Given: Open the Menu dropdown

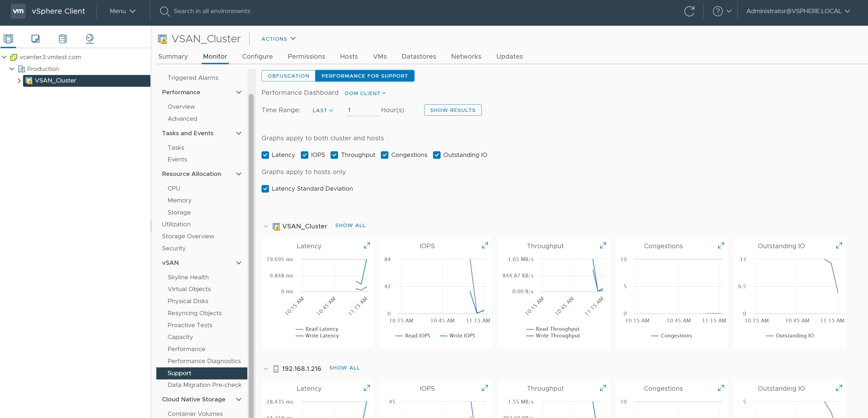Looking at the screenshot, I should (x=123, y=11).
